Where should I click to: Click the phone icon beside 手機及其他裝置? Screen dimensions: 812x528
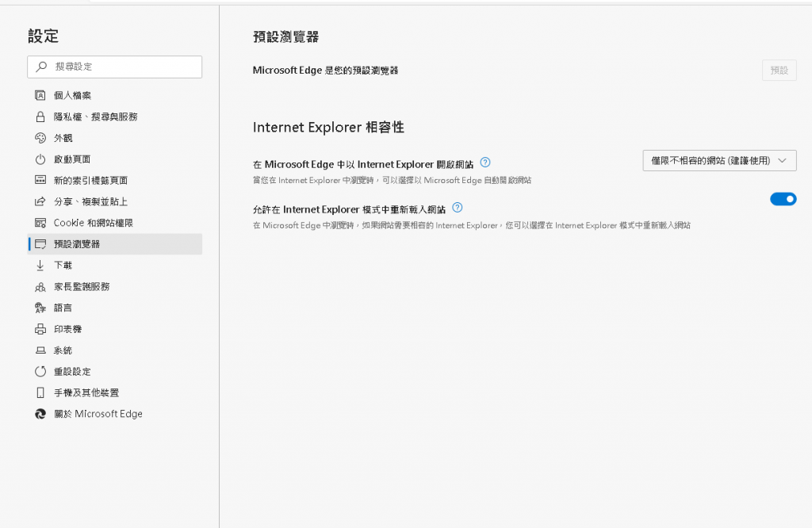[x=40, y=392]
